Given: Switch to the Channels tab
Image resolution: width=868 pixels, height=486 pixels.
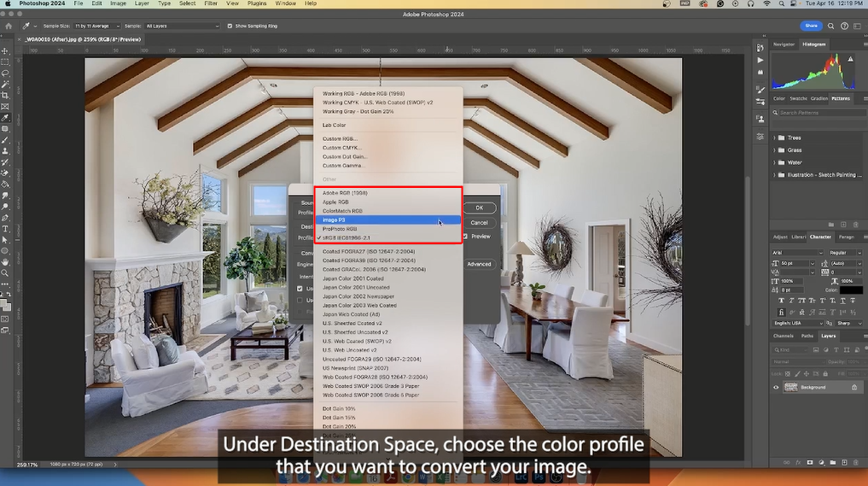Looking at the screenshot, I should pos(783,336).
